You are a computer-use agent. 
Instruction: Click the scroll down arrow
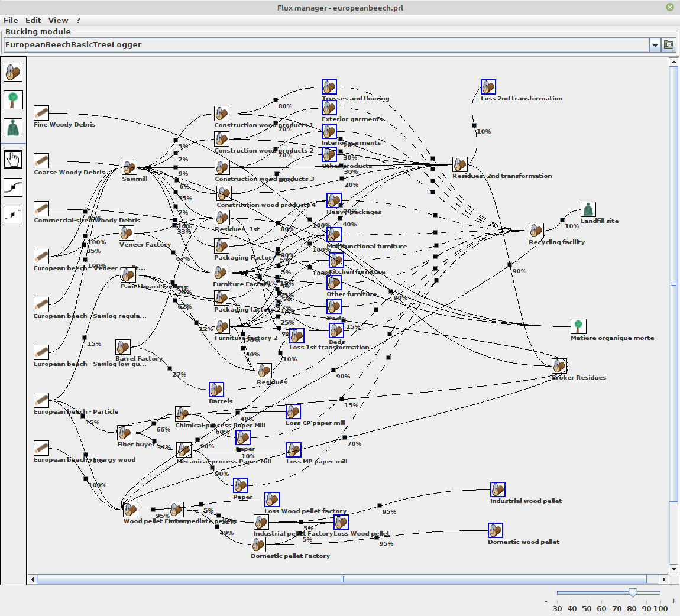point(673,569)
